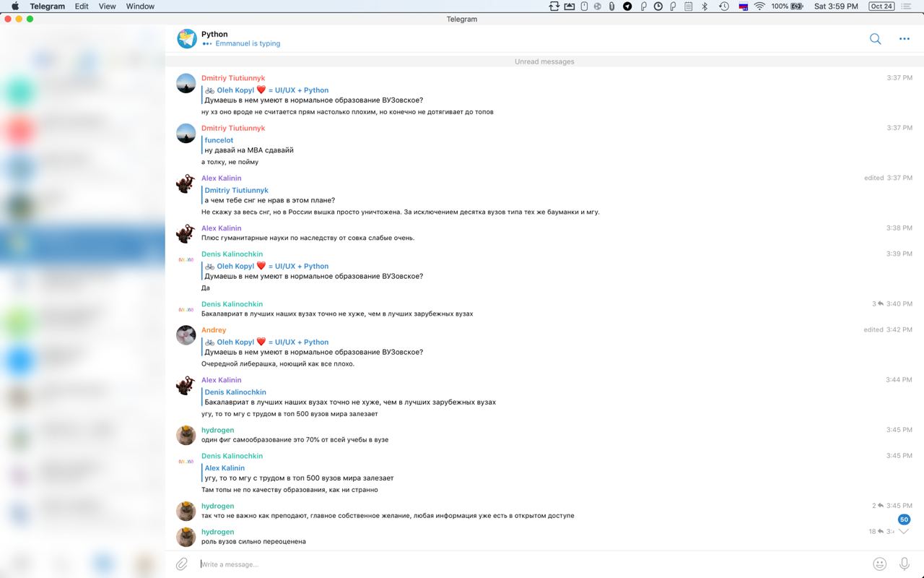
Task: Open the Window menu
Action: click(140, 6)
